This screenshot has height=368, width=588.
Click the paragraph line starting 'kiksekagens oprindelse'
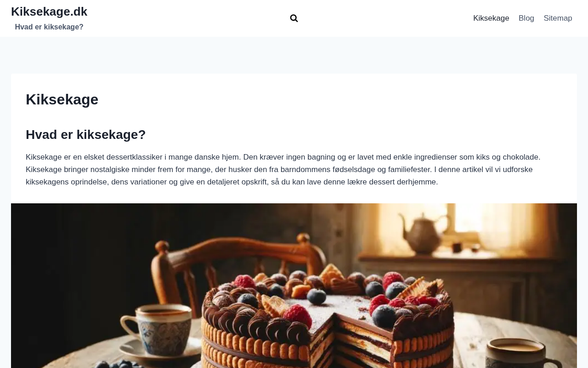point(232,182)
